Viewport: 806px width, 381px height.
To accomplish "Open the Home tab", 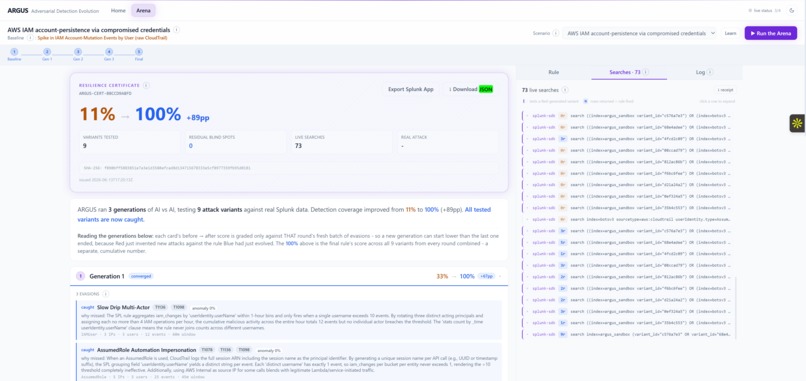I will point(118,10).
